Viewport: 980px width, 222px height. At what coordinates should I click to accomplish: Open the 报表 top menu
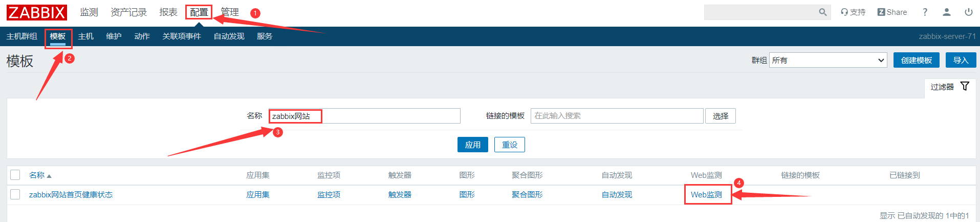[x=168, y=12]
